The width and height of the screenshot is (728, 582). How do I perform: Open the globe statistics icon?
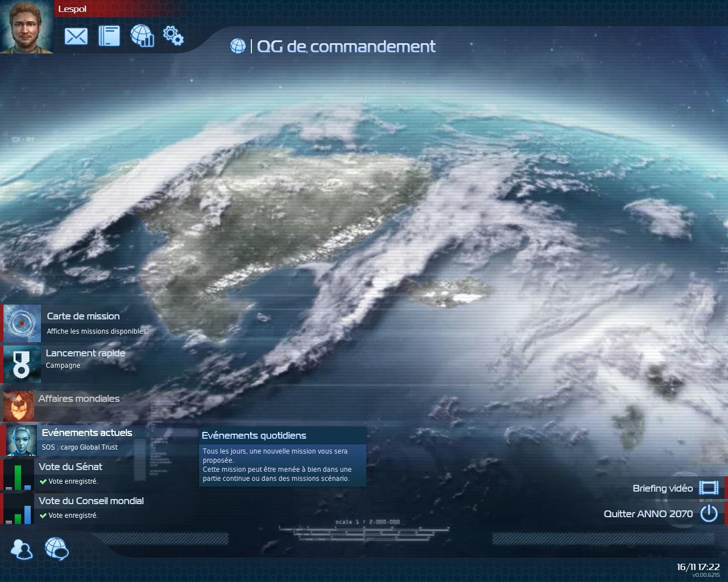[142, 36]
